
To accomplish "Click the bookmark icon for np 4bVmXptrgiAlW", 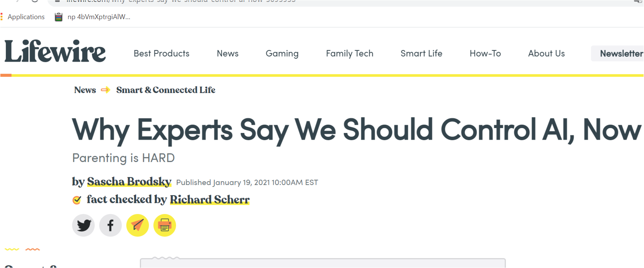I will (59, 17).
